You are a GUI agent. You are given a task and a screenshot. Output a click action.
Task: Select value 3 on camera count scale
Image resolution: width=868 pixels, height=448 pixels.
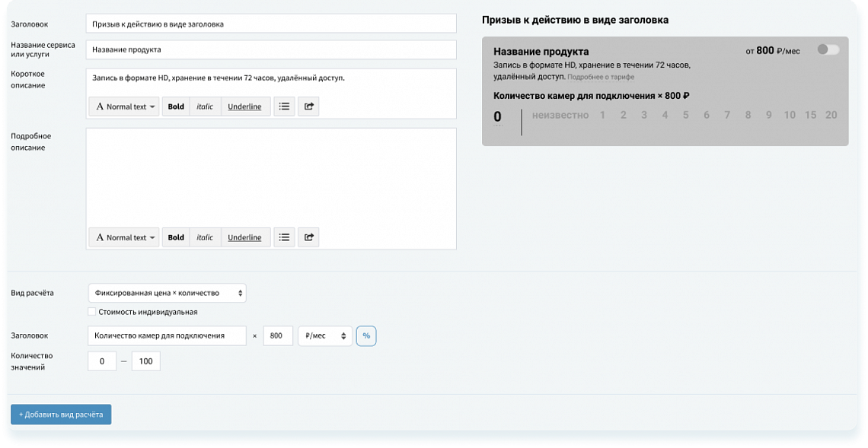644,115
